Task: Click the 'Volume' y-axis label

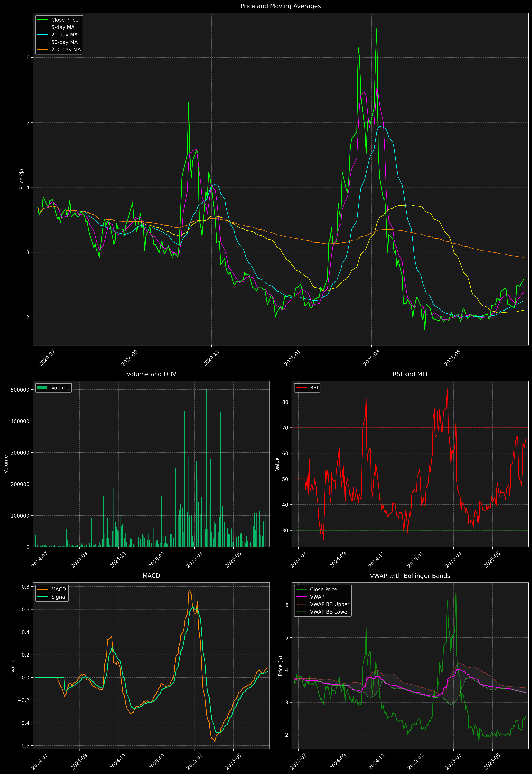Action: (x=6, y=464)
